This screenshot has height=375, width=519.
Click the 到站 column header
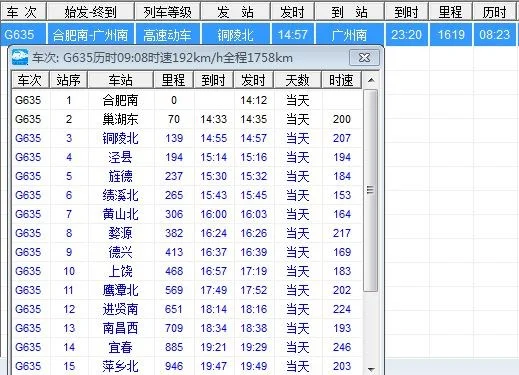[x=349, y=12]
